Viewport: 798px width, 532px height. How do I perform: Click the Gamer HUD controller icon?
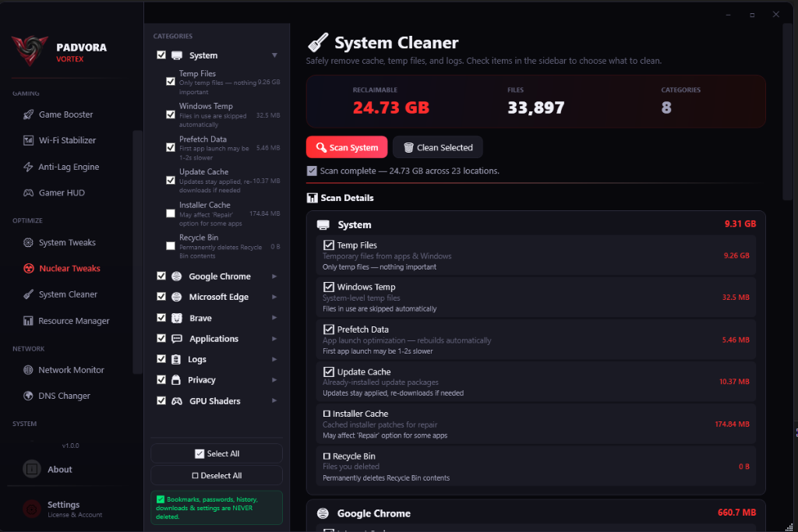29,192
